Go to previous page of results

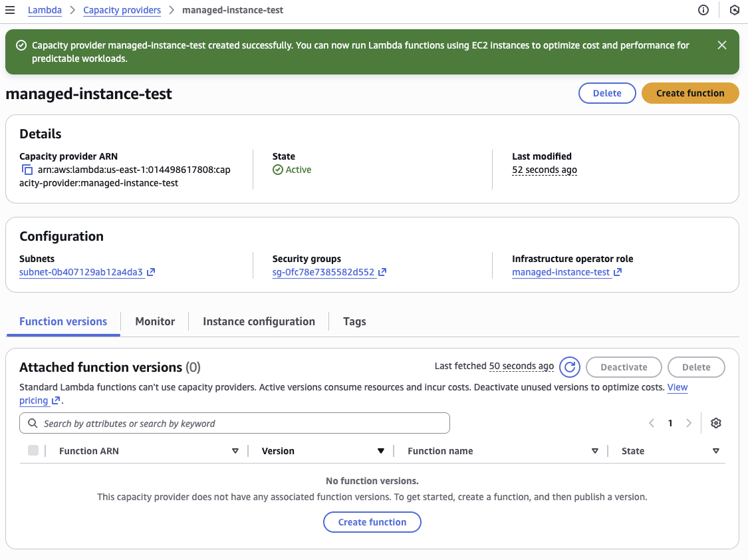tap(652, 423)
